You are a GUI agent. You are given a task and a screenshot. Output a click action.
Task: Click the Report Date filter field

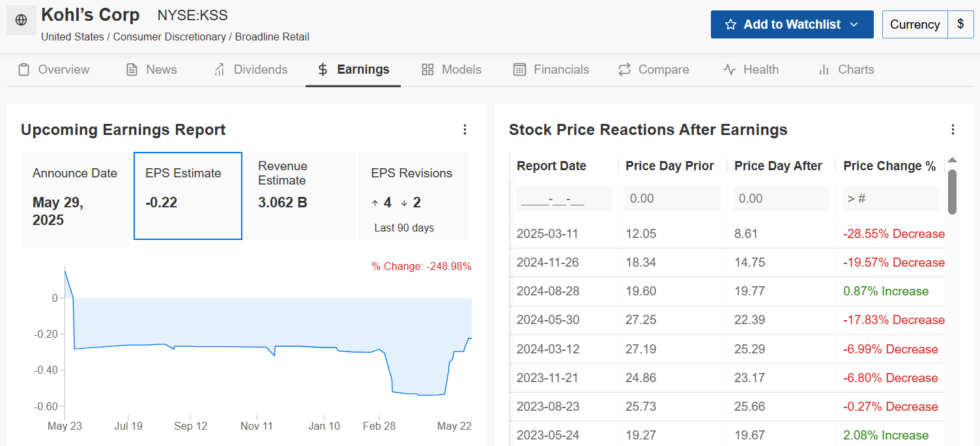[564, 198]
